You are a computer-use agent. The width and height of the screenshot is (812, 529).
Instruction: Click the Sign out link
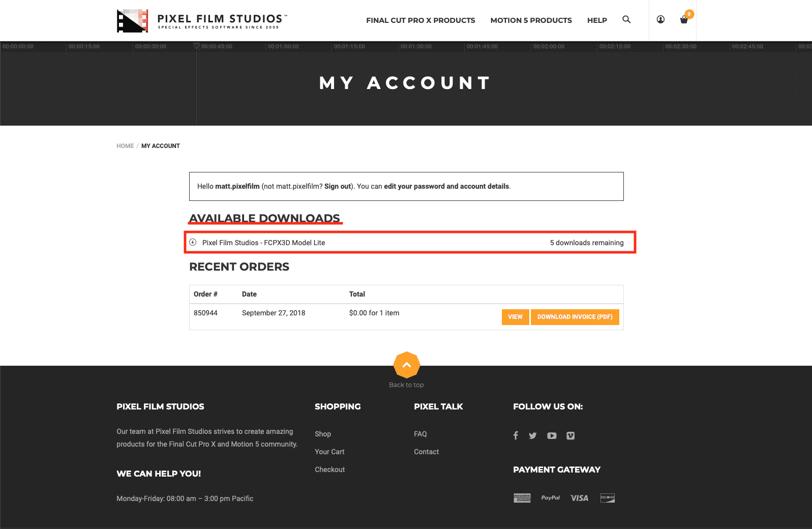tap(338, 186)
